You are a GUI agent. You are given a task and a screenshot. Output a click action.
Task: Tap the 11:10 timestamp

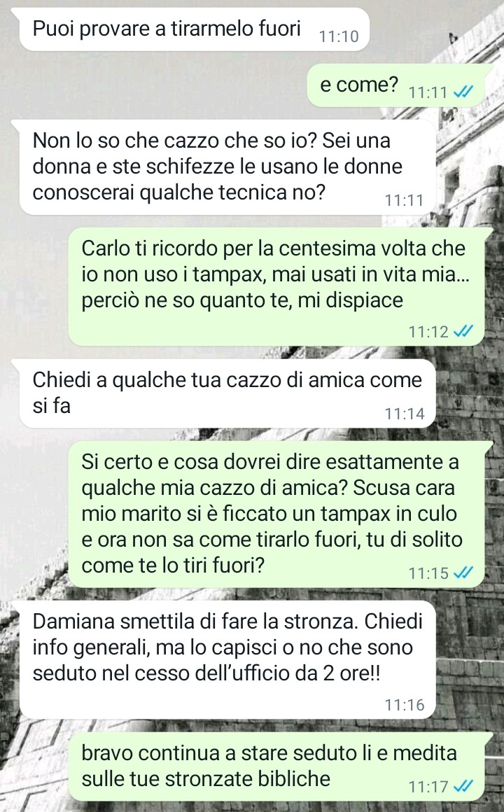tap(339, 36)
